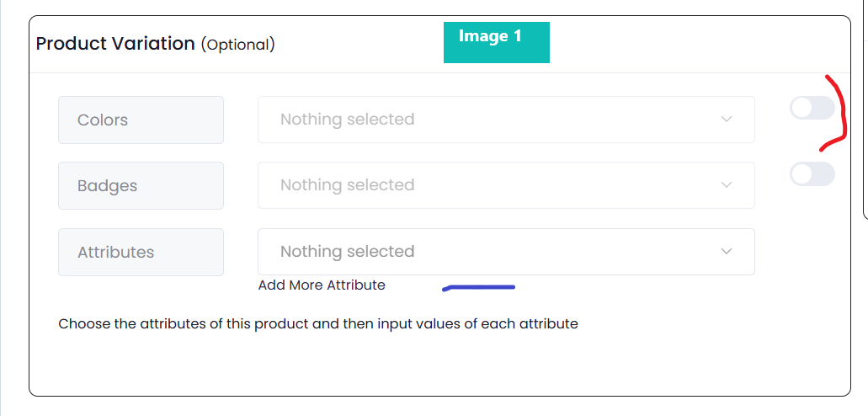Click the (Optional) text in the heading
Viewport: 868px width, 416px height.
pyautogui.click(x=238, y=45)
